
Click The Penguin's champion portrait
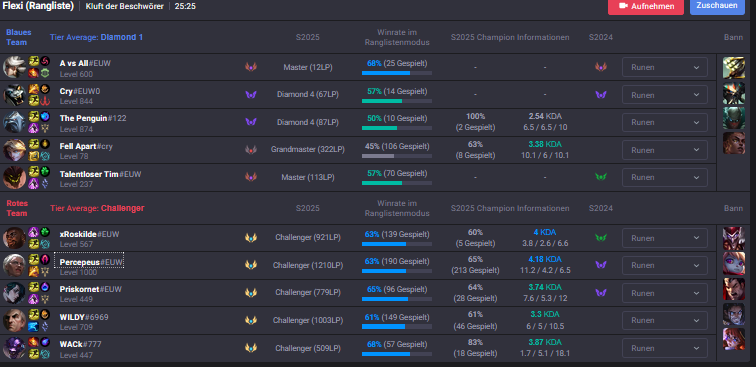click(14, 122)
